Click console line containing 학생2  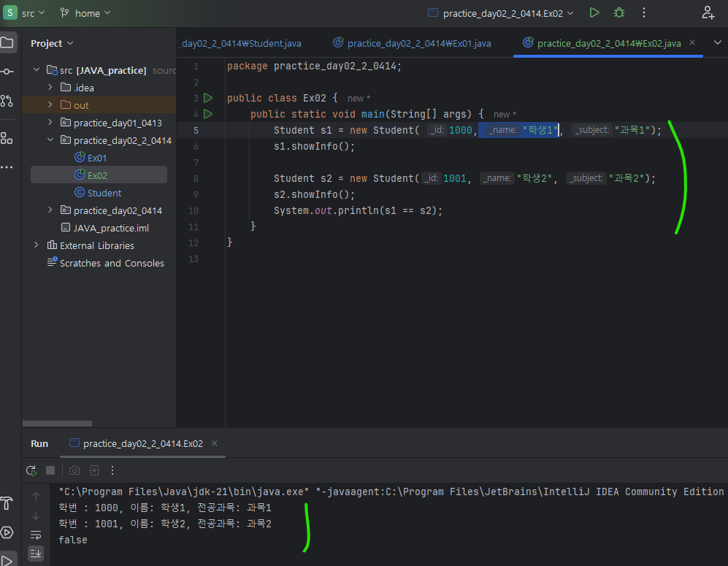click(165, 524)
